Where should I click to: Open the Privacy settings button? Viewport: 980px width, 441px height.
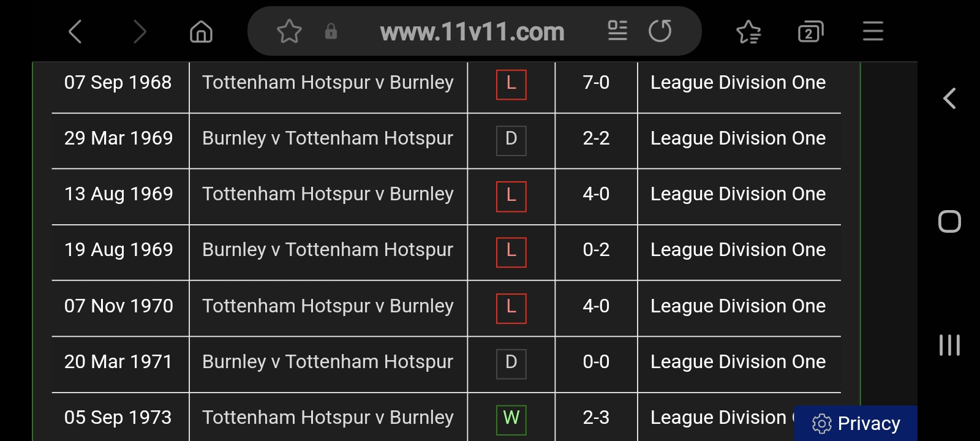(856, 423)
